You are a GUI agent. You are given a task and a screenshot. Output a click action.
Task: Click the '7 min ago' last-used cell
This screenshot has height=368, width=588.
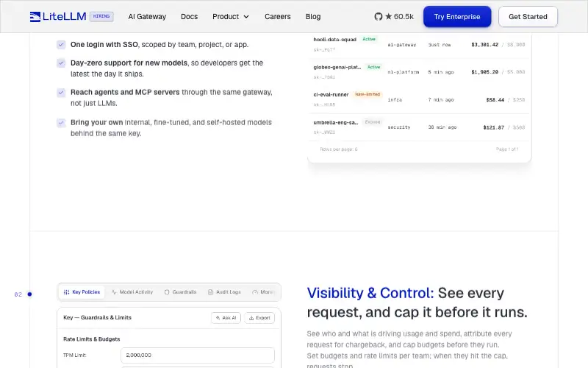click(441, 100)
